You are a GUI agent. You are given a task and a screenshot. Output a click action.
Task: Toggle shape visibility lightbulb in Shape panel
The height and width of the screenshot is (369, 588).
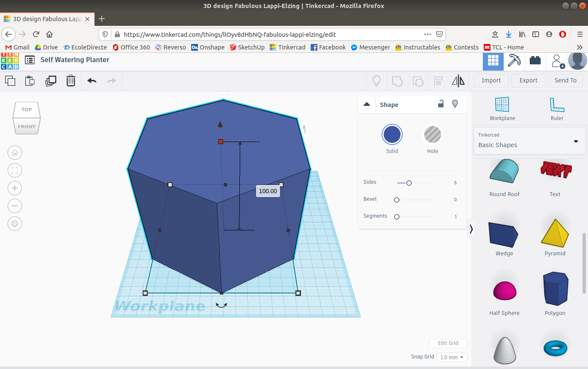tap(455, 104)
